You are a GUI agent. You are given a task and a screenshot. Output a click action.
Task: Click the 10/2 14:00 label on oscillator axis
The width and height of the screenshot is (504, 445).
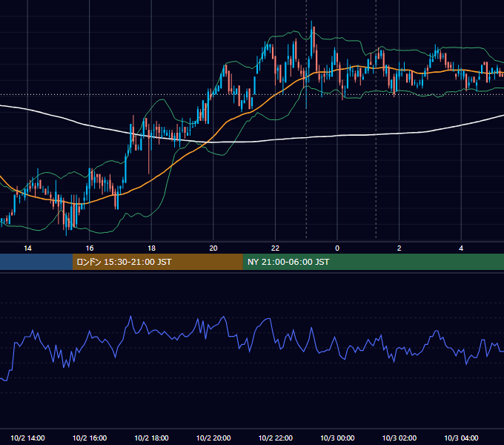click(x=27, y=438)
